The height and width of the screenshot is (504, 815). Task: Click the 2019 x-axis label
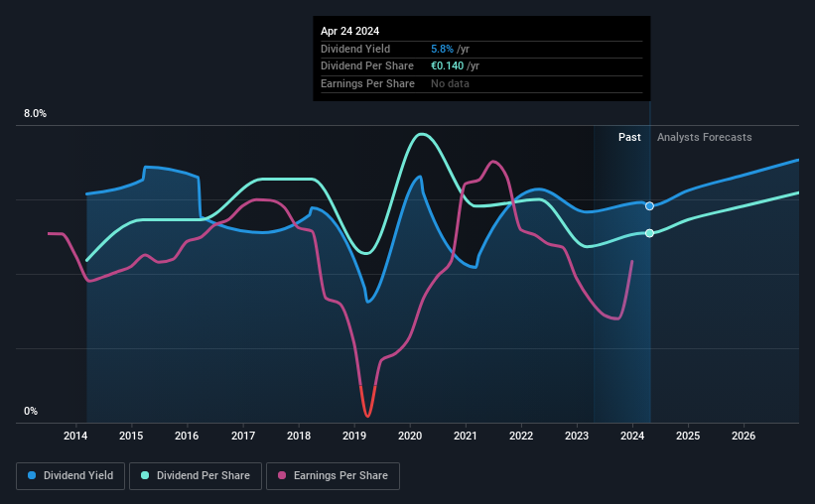tap(354, 436)
